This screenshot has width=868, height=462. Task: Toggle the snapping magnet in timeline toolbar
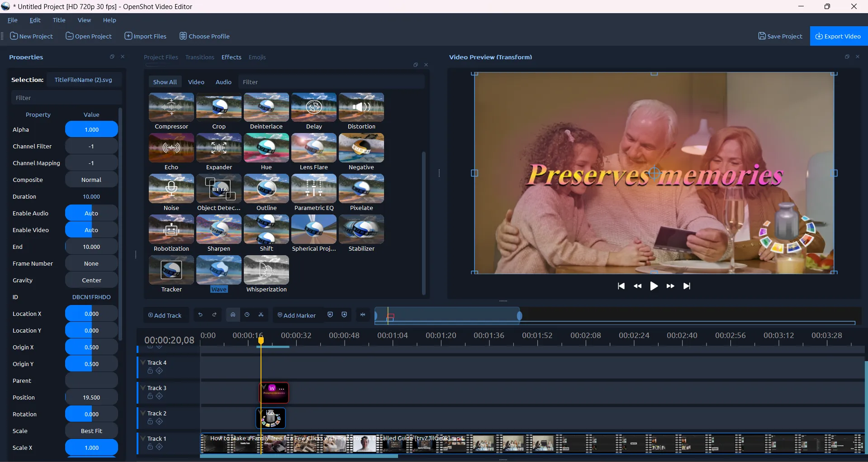[x=233, y=315]
